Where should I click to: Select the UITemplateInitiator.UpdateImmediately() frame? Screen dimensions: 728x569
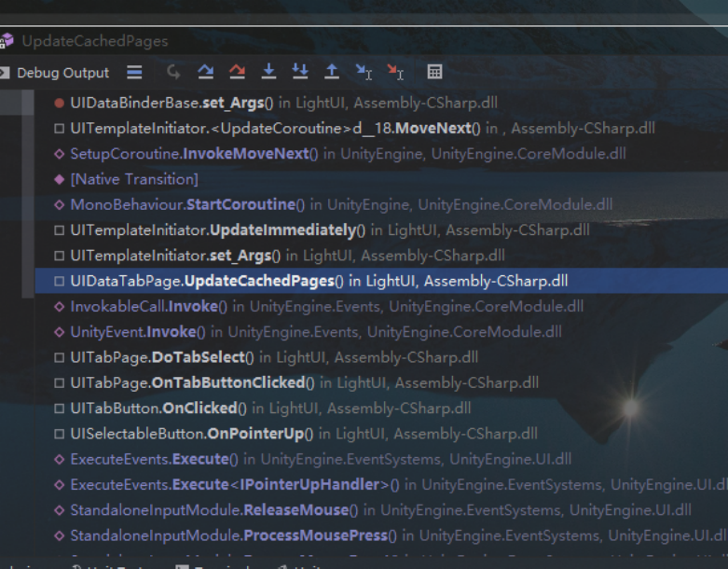(381, 230)
